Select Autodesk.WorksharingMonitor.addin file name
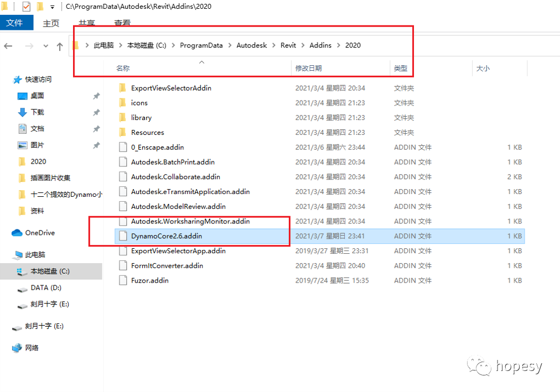The image size is (560, 392). [190, 221]
